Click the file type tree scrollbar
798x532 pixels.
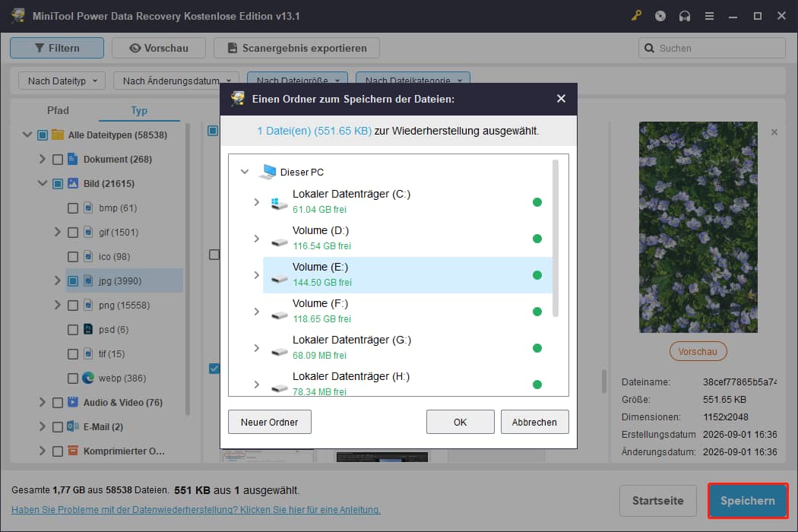pos(188,270)
